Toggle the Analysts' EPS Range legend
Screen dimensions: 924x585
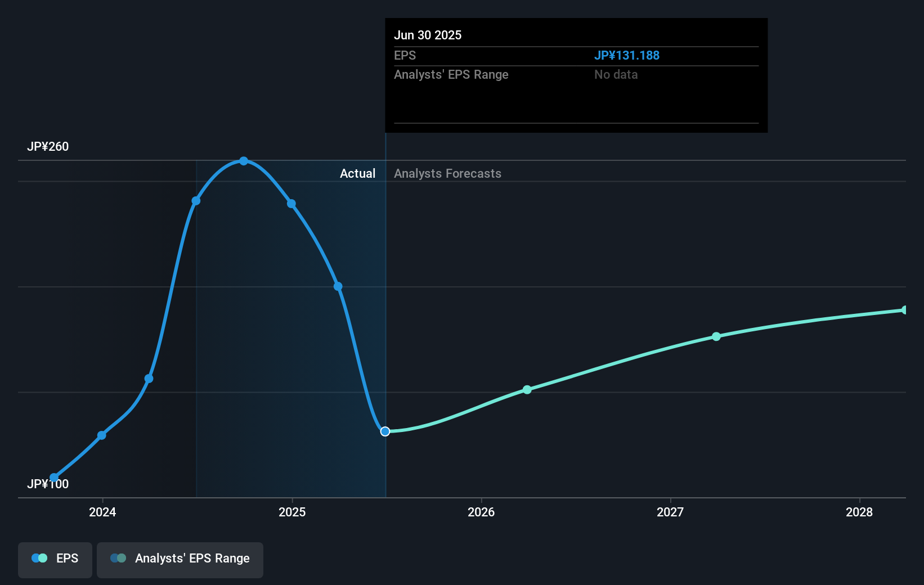pyautogui.click(x=180, y=560)
